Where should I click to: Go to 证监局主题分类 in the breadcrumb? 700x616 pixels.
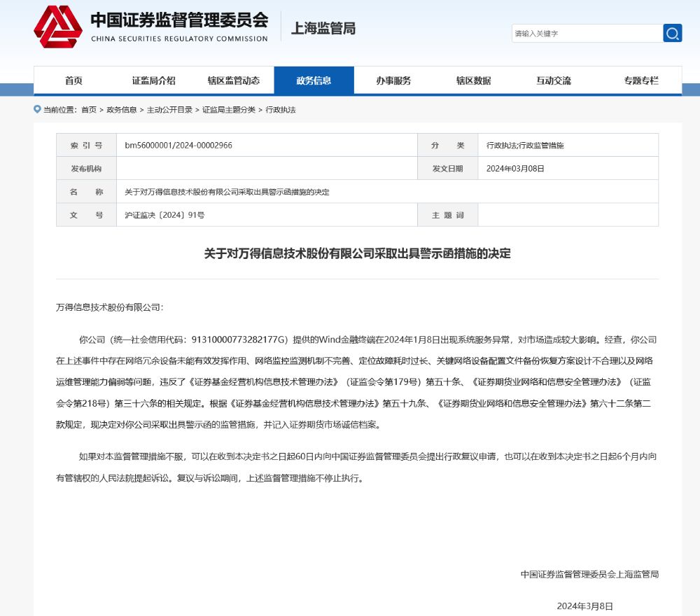click(229, 110)
